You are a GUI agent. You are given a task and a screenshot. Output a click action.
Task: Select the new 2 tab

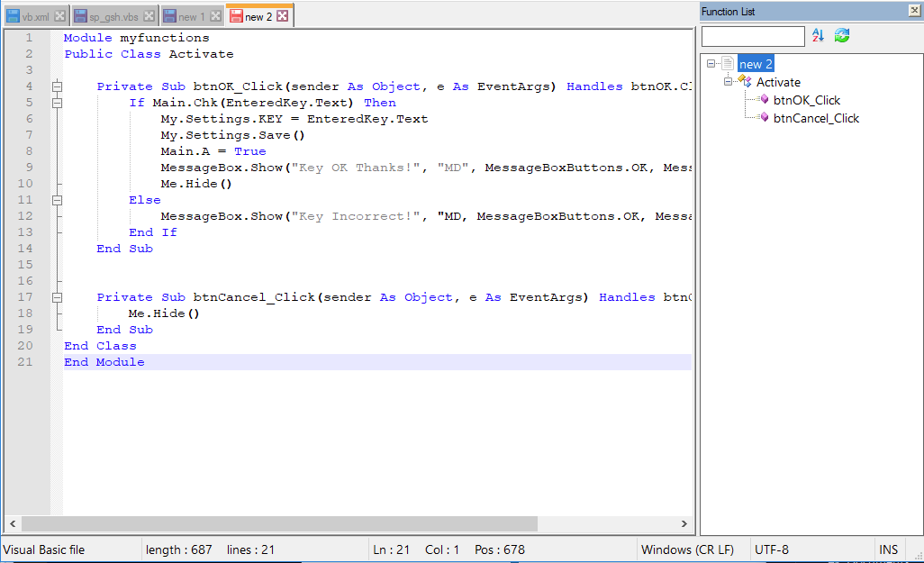(x=258, y=16)
